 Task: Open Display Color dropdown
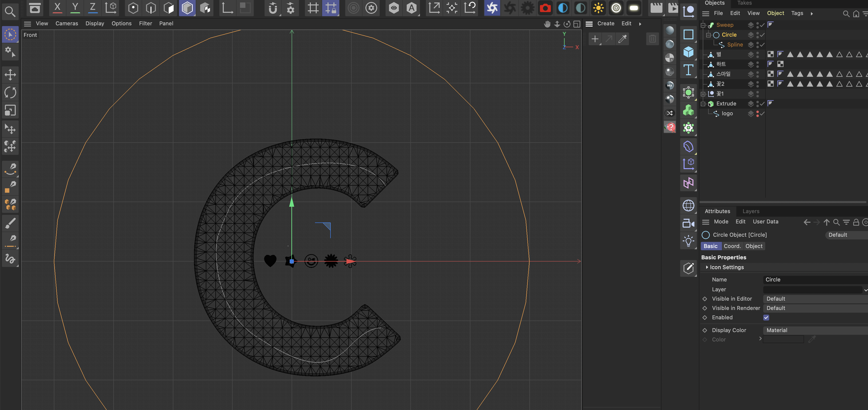point(815,331)
